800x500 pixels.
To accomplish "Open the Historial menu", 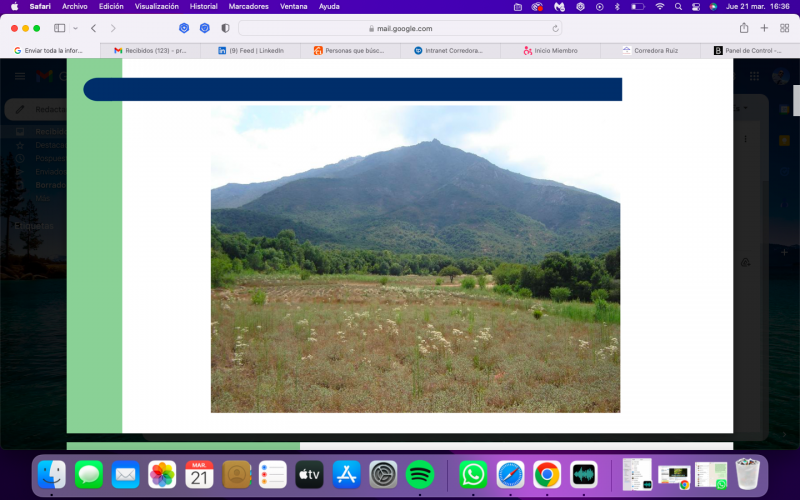I will (204, 7).
